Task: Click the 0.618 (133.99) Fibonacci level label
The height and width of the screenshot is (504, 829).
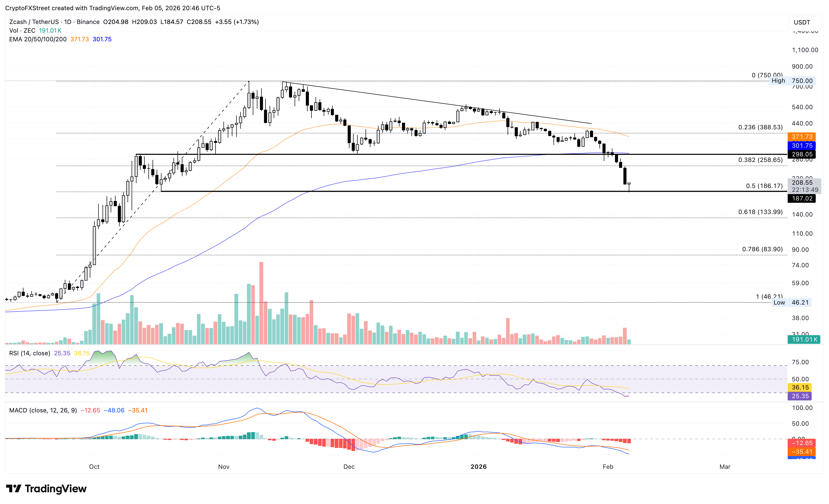Action: [x=760, y=212]
